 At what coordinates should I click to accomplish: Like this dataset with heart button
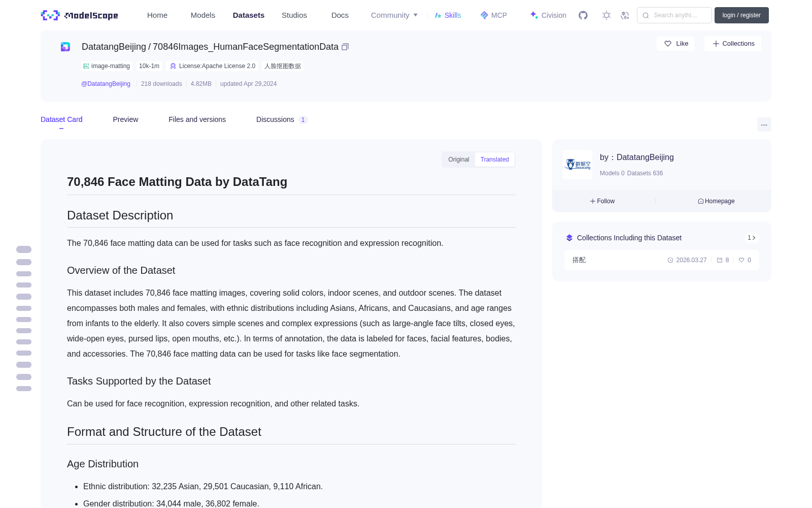676,44
